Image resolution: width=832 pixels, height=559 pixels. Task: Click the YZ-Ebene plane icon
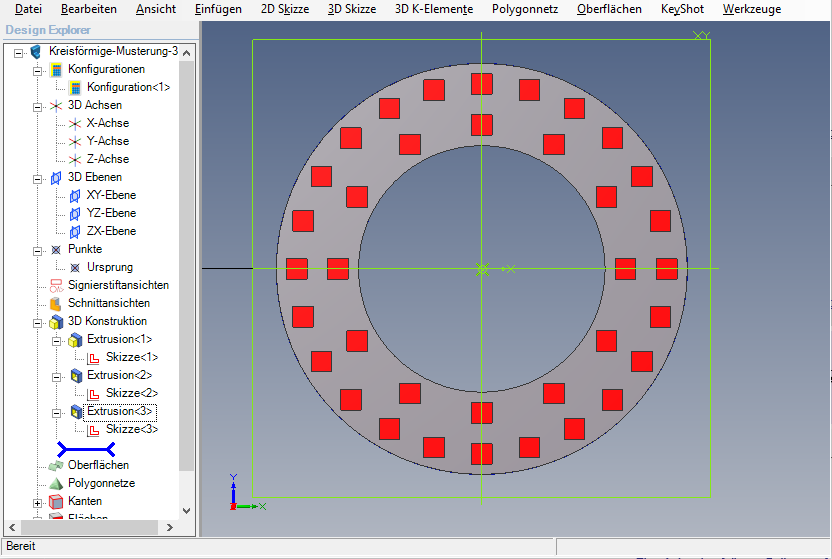coord(75,214)
